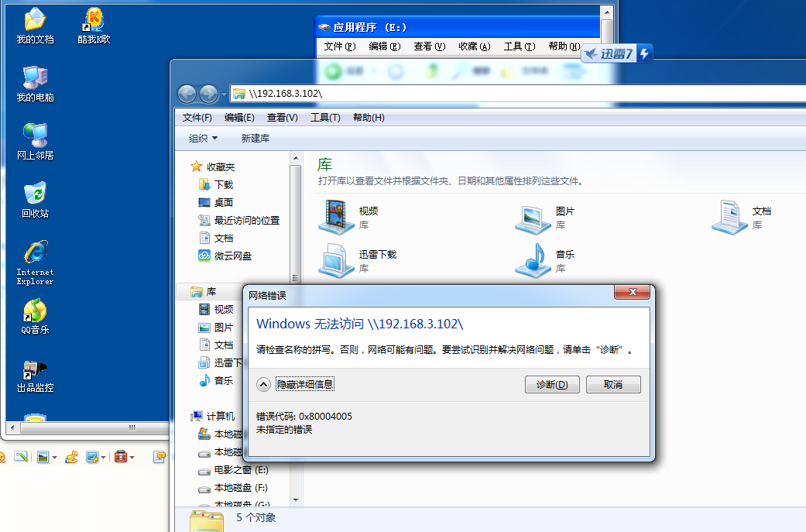The width and height of the screenshot is (806, 532).
Task: Open 帮助(H) menu in library window
Action: coord(369,118)
